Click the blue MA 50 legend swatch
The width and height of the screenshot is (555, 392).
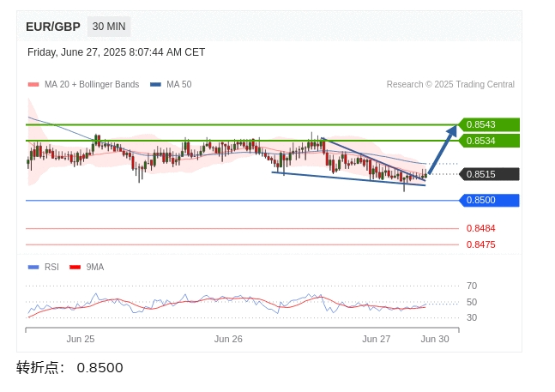pos(156,85)
